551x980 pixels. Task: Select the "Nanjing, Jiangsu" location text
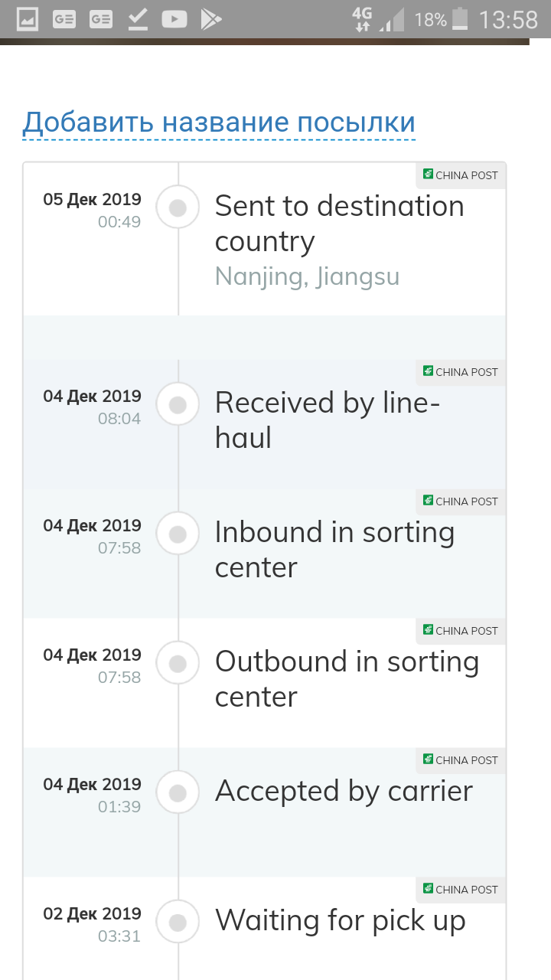(307, 276)
